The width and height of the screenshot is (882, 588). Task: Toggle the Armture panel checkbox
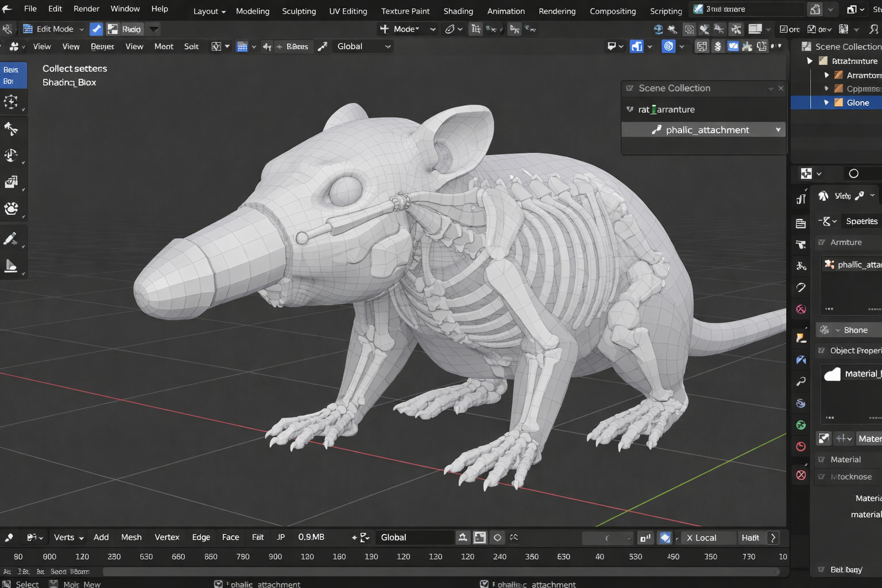822,242
